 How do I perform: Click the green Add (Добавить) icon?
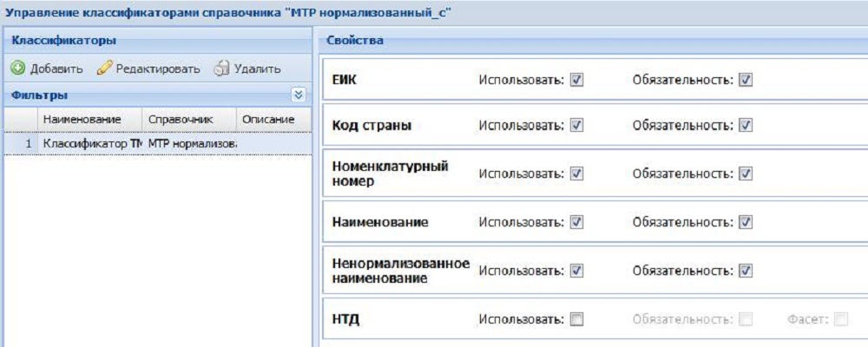pyautogui.click(x=17, y=69)
